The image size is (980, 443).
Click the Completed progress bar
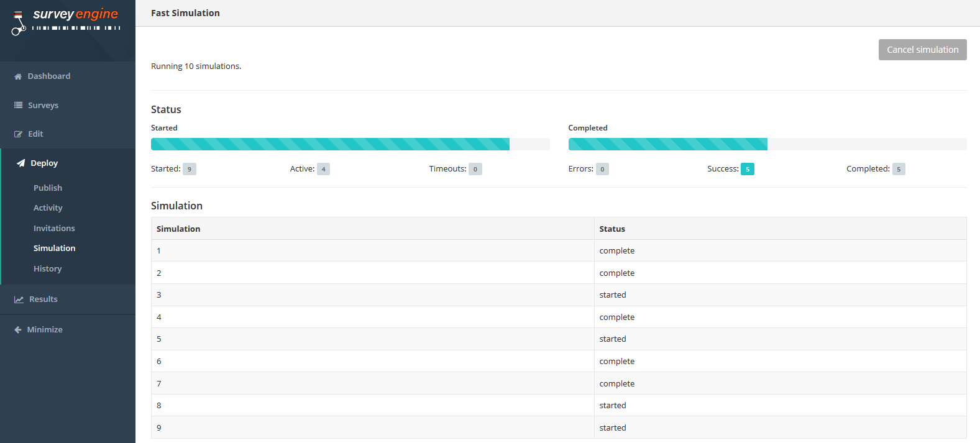(767, 144)
